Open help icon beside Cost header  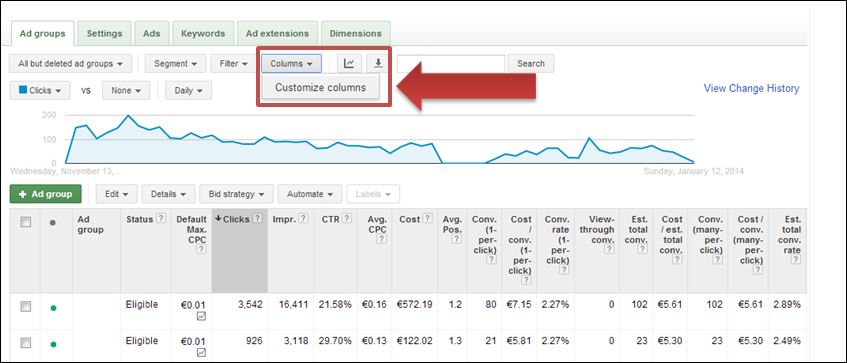427,219
